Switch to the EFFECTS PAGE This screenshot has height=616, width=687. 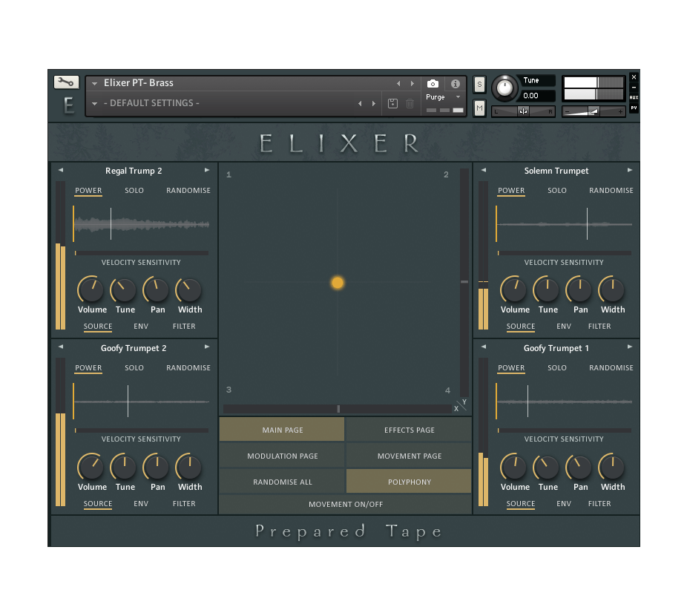[x=408, y=429]
